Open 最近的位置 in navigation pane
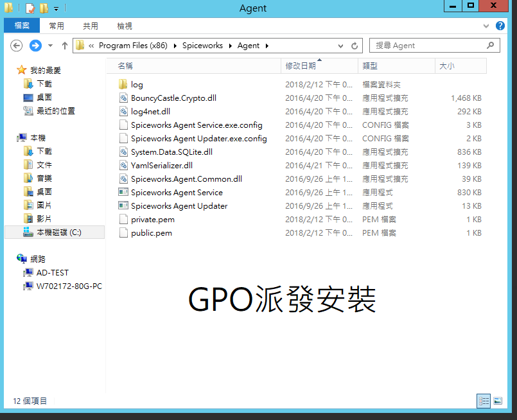The image size is (517, 420). click(x=56, y=110)
